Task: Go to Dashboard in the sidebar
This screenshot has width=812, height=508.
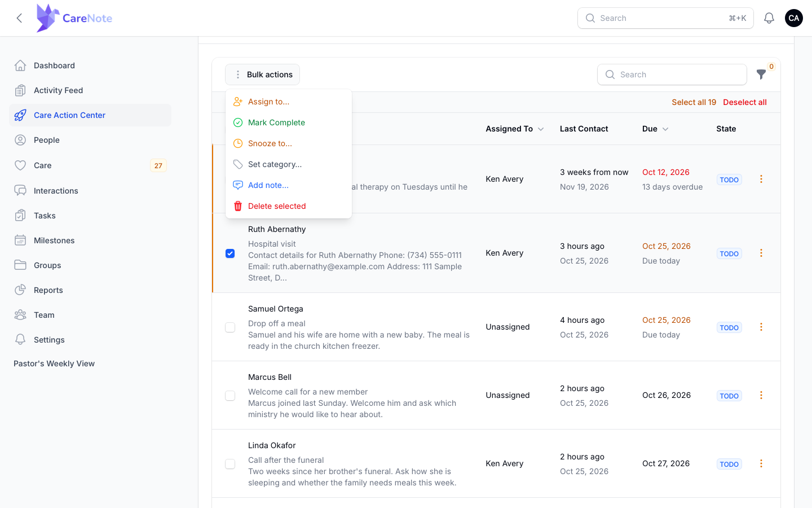Action: pyautogui.click(x=90, y=65)
